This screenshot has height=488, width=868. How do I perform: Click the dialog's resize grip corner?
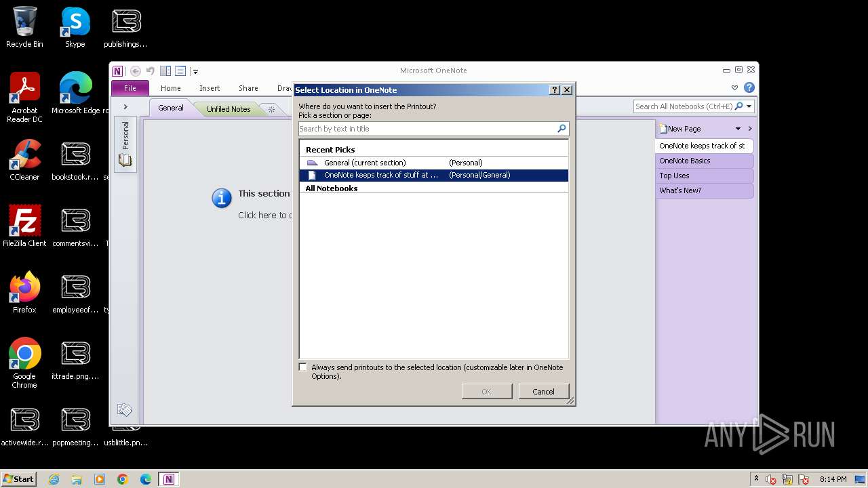[570, 401]
